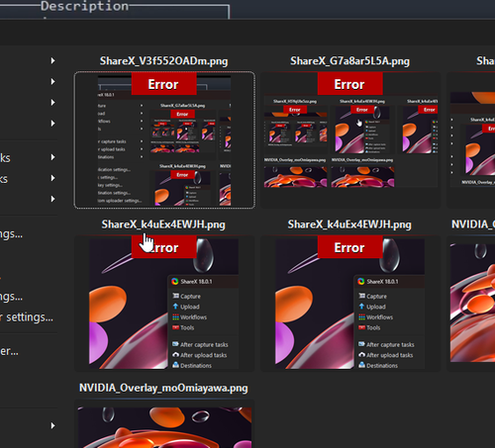Image resolution: width=495 pixels, height=448 pixels.
Task: Click the Error badge on ShareX_G7a8ar5L5A.png
Action: tap(349, 84)
